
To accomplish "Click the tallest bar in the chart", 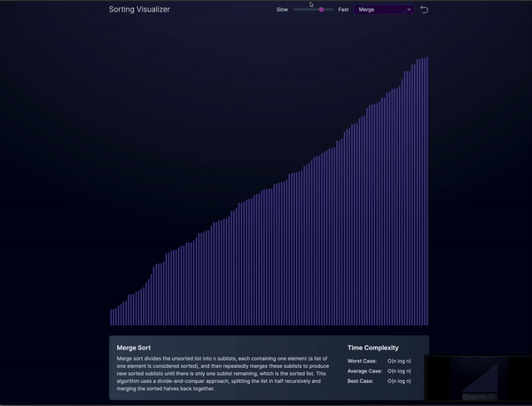I will click(427, 191).
